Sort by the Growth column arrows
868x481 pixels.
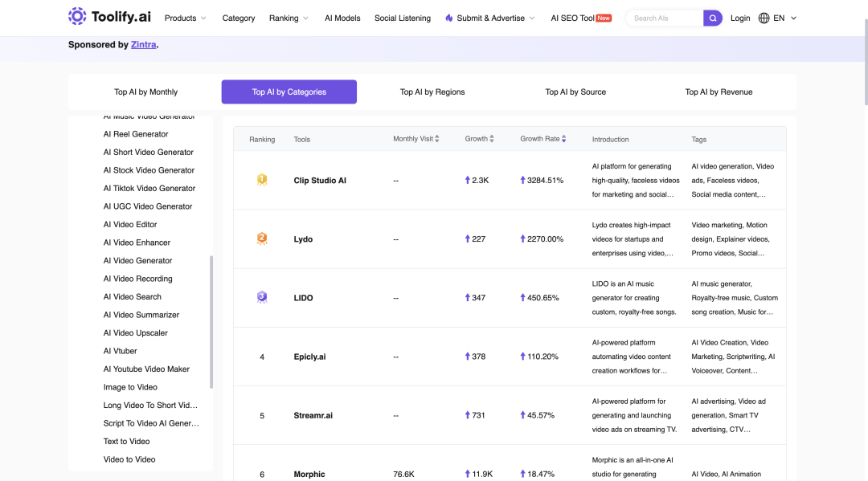pos(492,139)
